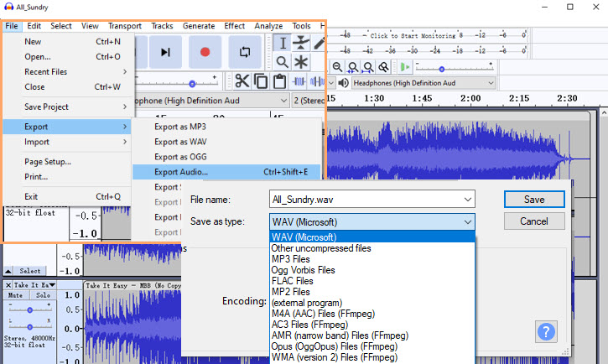The height and width of the screenshot is (364, 608).
Task: Click the red Record button
Action: click(205, 51)
